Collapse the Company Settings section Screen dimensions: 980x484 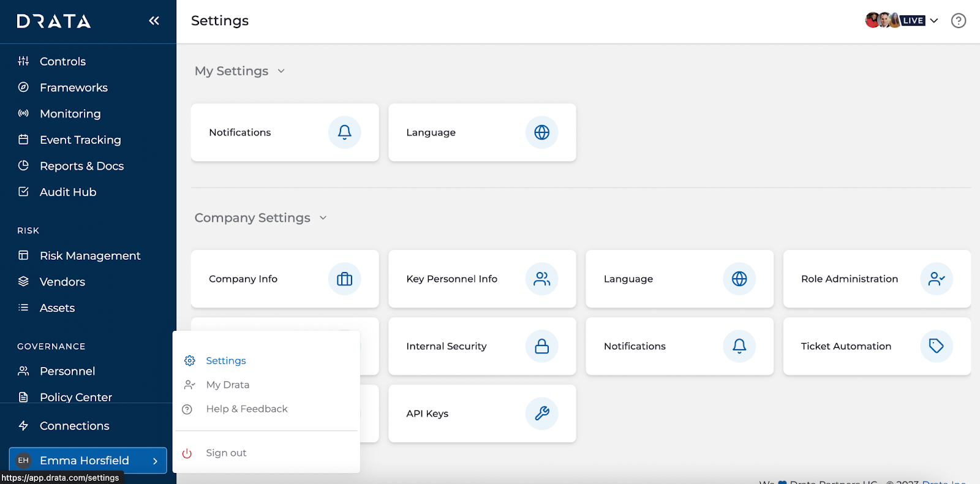click(323, 218)
